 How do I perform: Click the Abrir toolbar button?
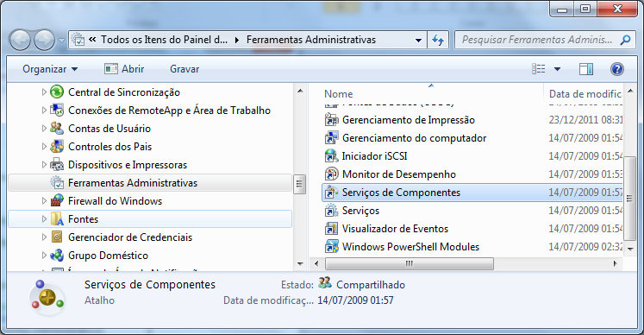click(124, 69)
